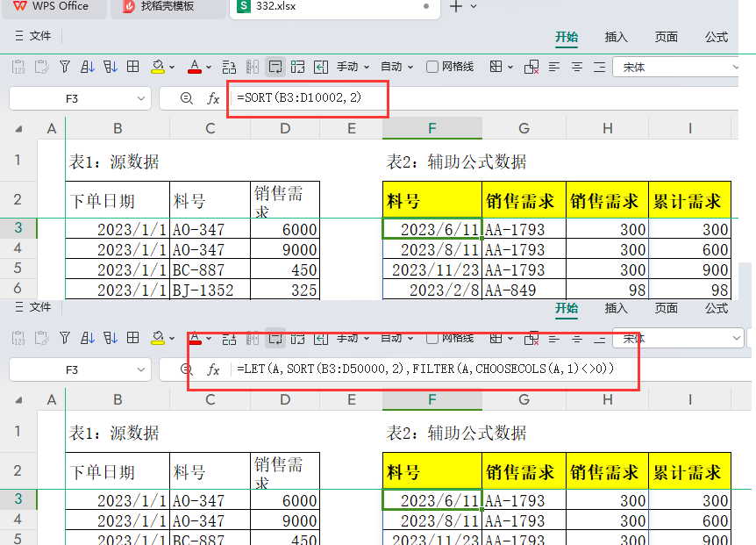Click the format painter clipboard icon in SORT formula window

tap(41, 67)
